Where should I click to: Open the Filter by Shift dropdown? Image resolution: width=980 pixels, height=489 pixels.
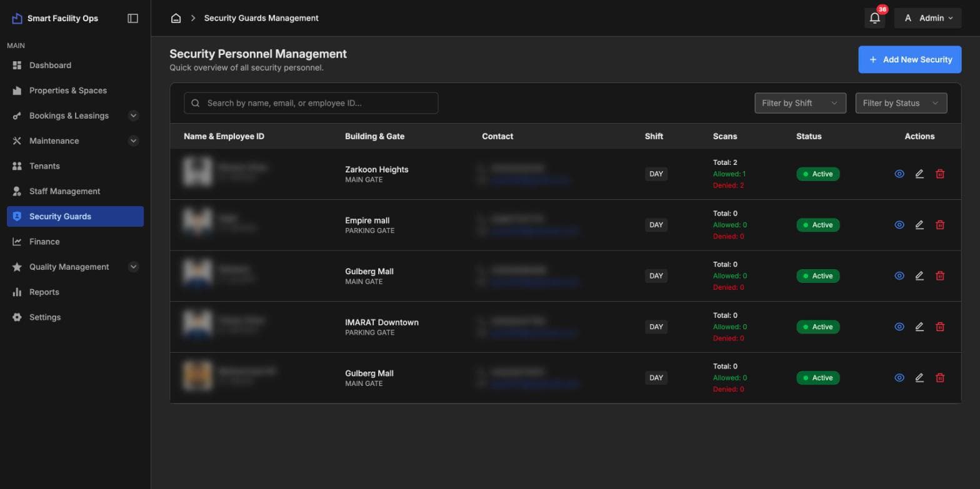pyautogui.click(x=800, y=103)
